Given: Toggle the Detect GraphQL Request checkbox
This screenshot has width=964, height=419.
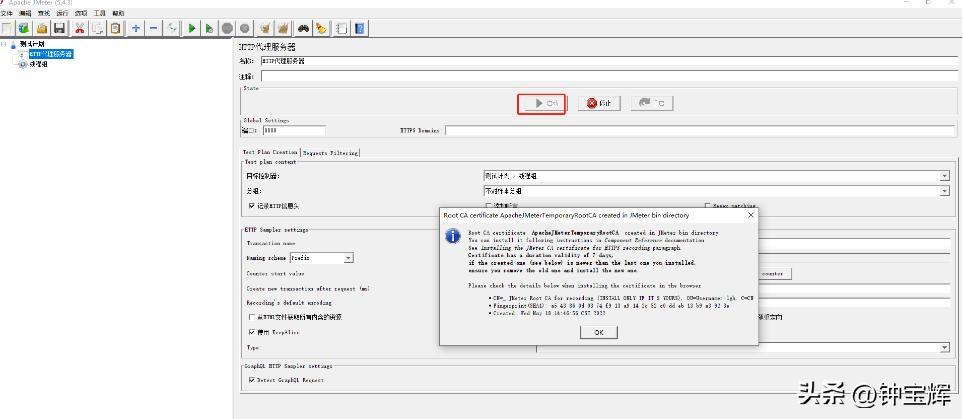Looking at the screenshot, I should [252, 380].
